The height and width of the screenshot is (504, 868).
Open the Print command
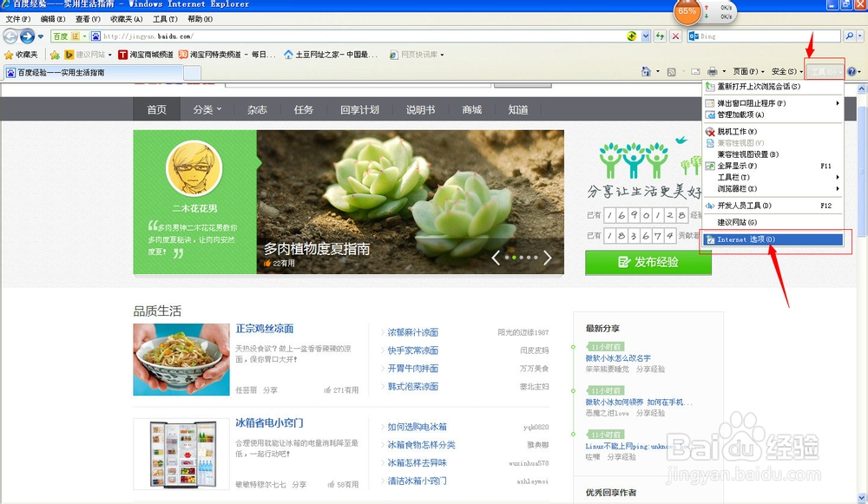tap(713, 70)
